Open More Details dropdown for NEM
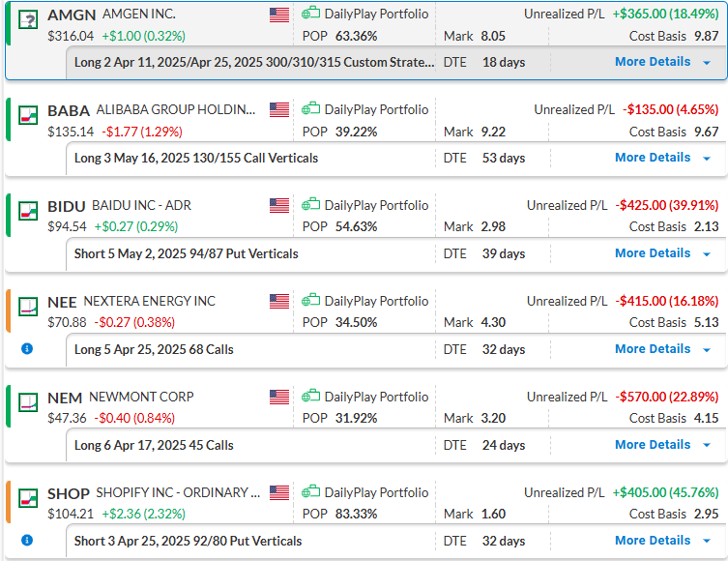Screen dimensions: 728x561 pyautogui.click(x=662, y=445)
